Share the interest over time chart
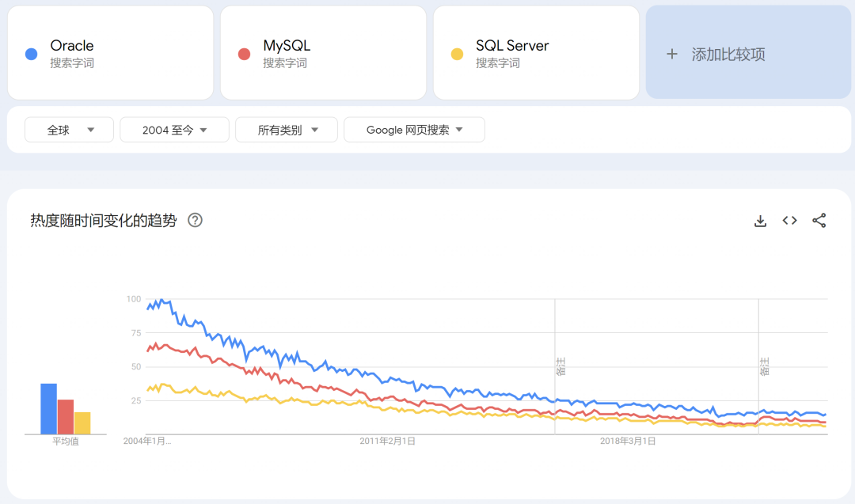The image size is (855, 504). (819, 221)
